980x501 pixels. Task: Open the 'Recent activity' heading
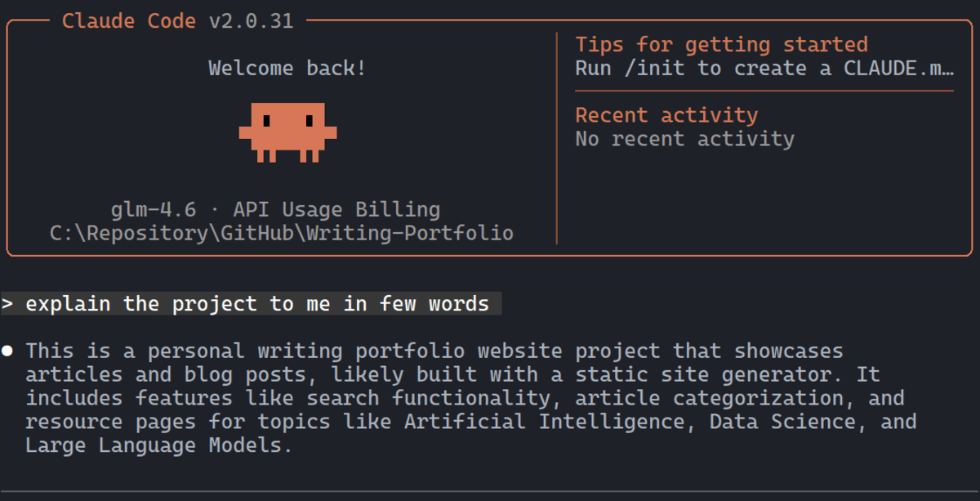pyautogui.click(x=666, y=115)
